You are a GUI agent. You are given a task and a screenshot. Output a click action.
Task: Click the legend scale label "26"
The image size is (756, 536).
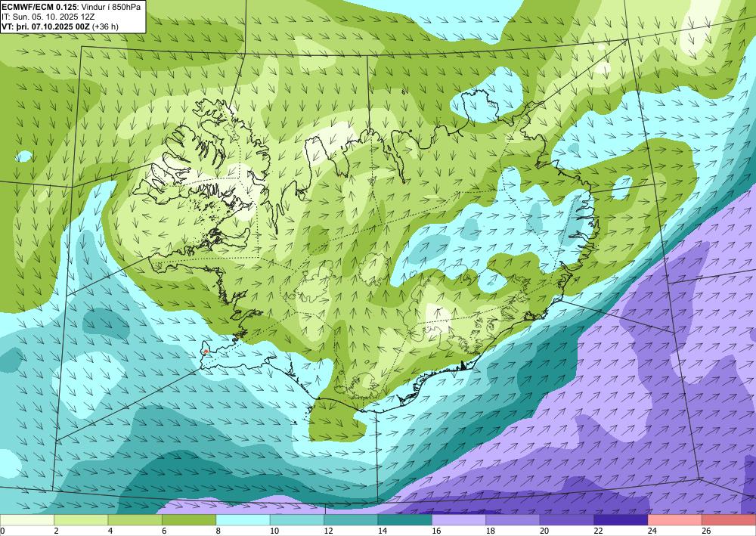[x=706, y=531]
